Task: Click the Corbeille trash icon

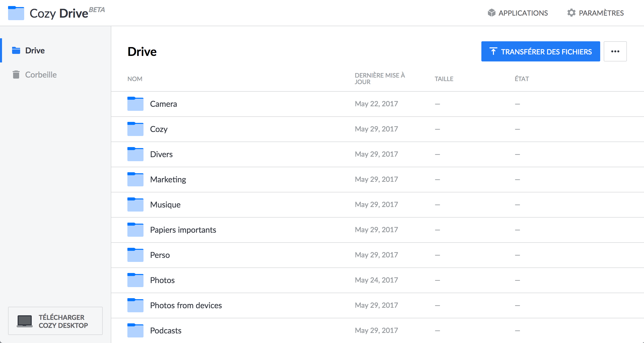Action: point(16,75)
